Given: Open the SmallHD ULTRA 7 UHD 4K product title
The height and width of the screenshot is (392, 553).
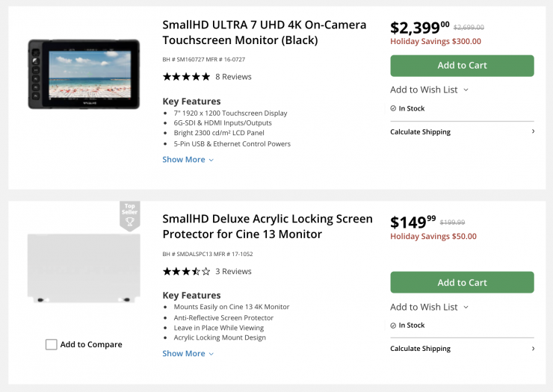Looking at the screenshot, I should (264, 32).
